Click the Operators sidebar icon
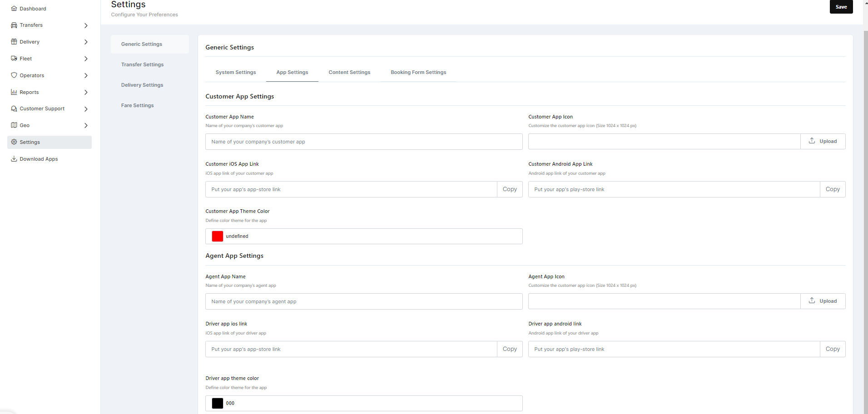 pyautogui.click(x=14, y=75)
